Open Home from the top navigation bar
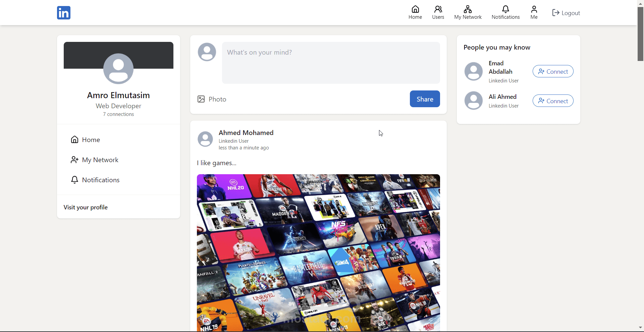 415,13
